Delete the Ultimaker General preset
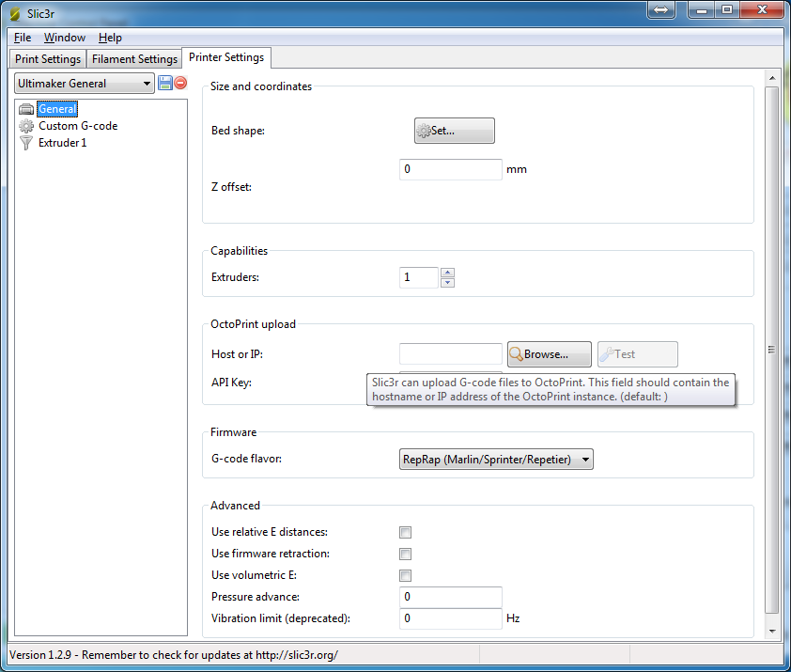The height and width of the screenshot is (672, 791). tap(180, 83)
